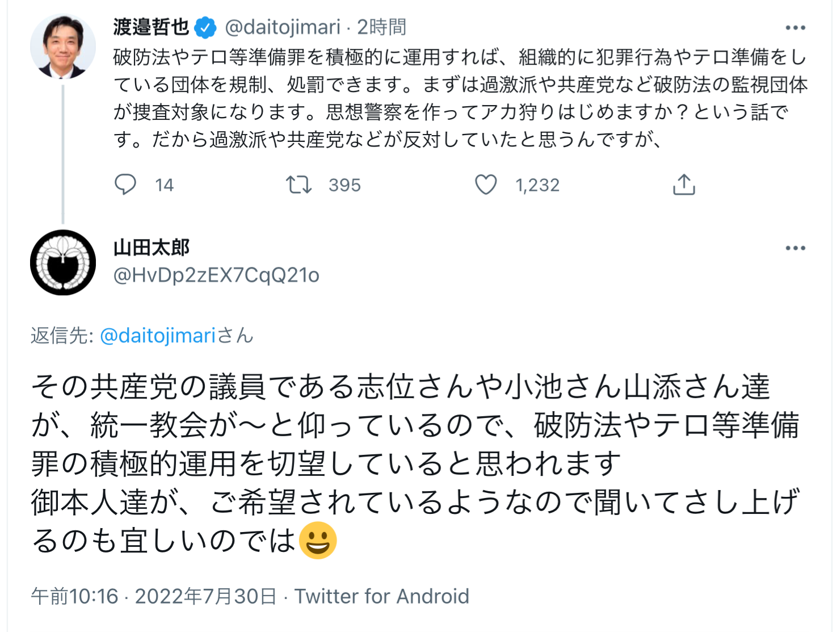Like the tweet with heart icon
Screen dimensions: 840x632
tap(486, 185)
